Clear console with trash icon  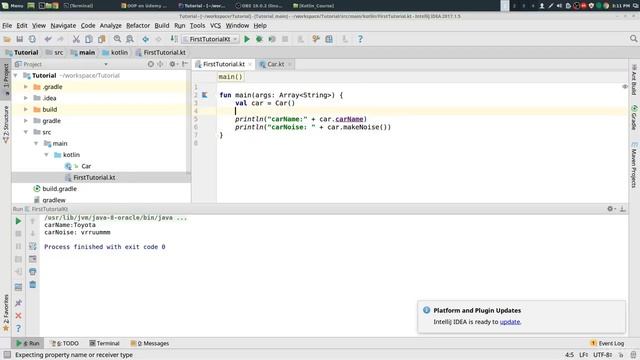pyautogui.click(x=33, y=284)
